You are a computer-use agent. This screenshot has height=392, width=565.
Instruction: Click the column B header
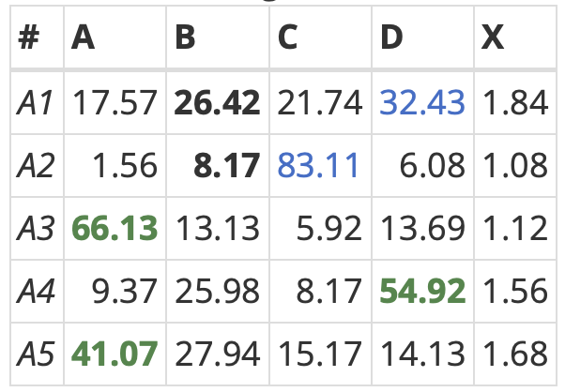[x=185, y=38]
